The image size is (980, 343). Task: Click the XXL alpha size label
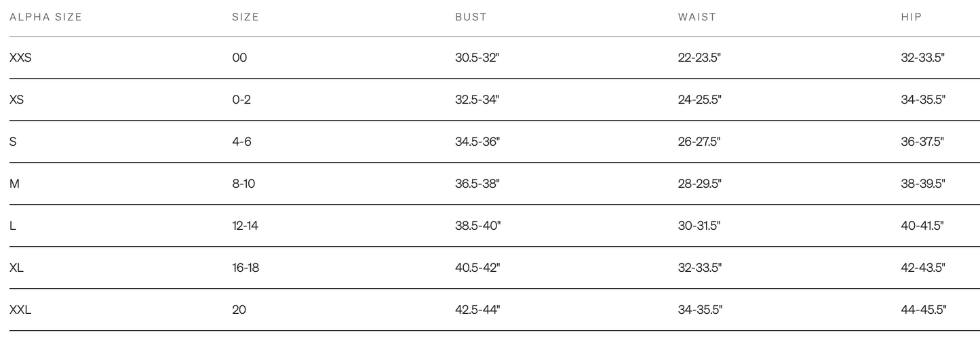(20, 310)
